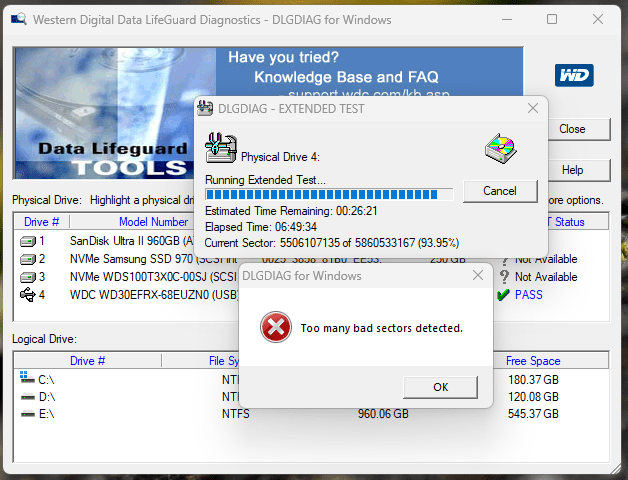The image size is (628, 480).
Task: Click the DLGDIAG application icon in the title bar
Action: [18, 19]
